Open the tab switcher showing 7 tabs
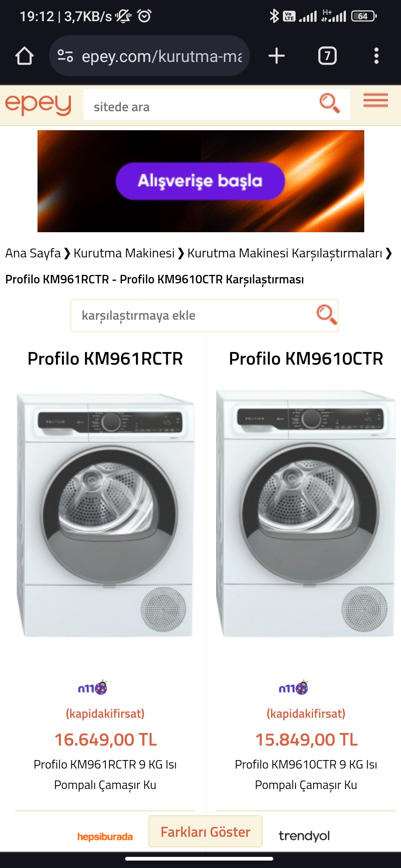 click(x=327, y=56)
